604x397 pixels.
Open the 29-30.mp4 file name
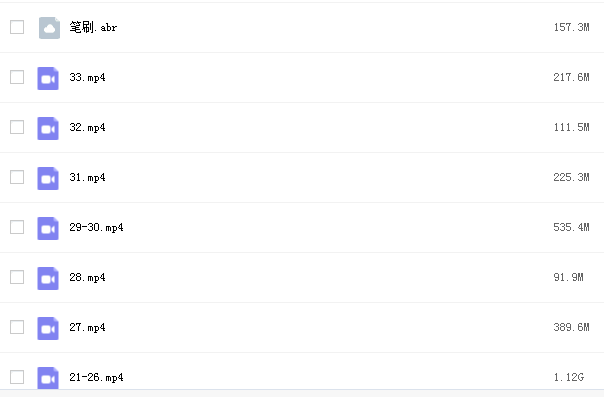pos(96,227)
